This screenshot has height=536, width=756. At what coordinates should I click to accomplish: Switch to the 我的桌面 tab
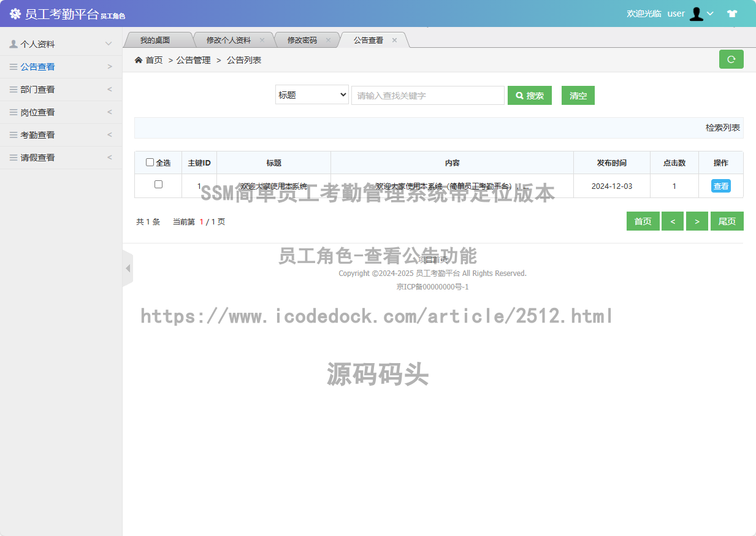155,40
